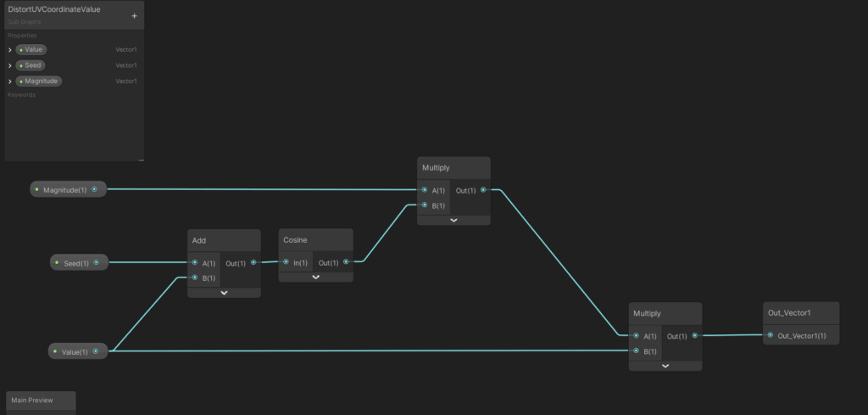Click the B(1) port on the Add node
The height and width of the screenshot is (415, 868).
(x=195, y=278)
